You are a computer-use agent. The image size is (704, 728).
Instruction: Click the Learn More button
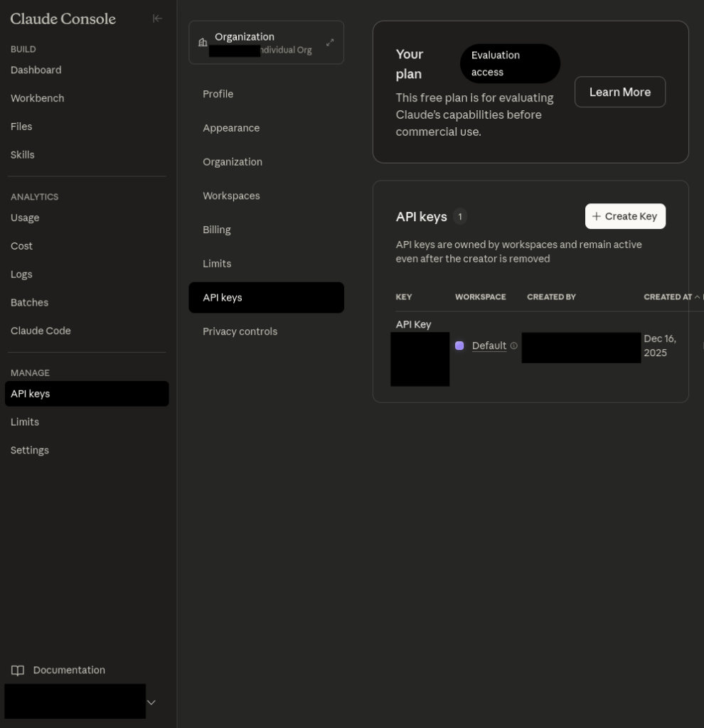tap(619, 92)
